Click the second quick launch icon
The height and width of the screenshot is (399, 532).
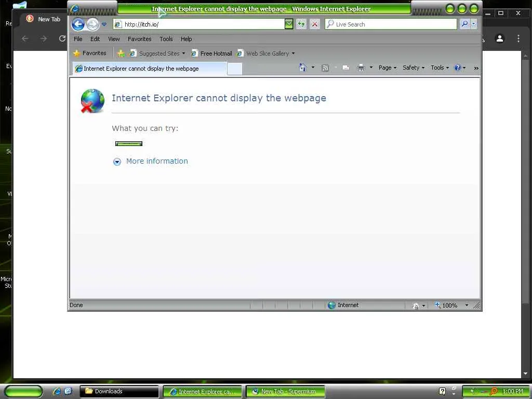pos(68,391)
